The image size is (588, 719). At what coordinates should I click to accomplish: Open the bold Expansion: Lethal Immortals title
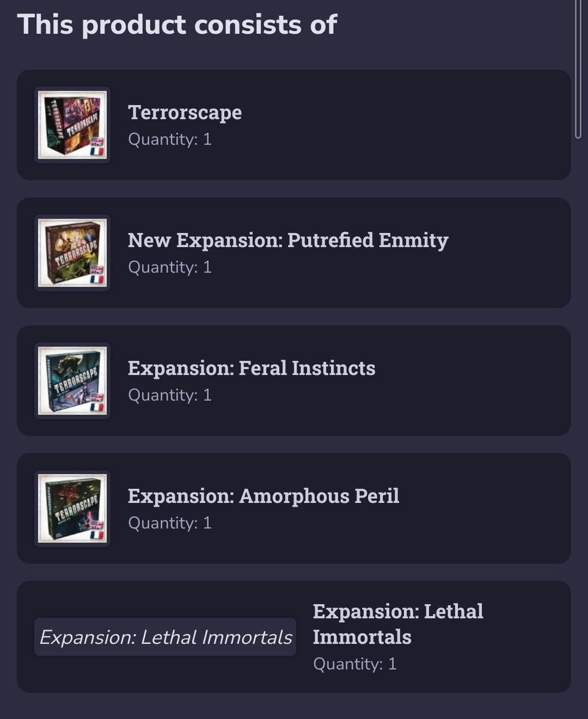tap(398, 623)
